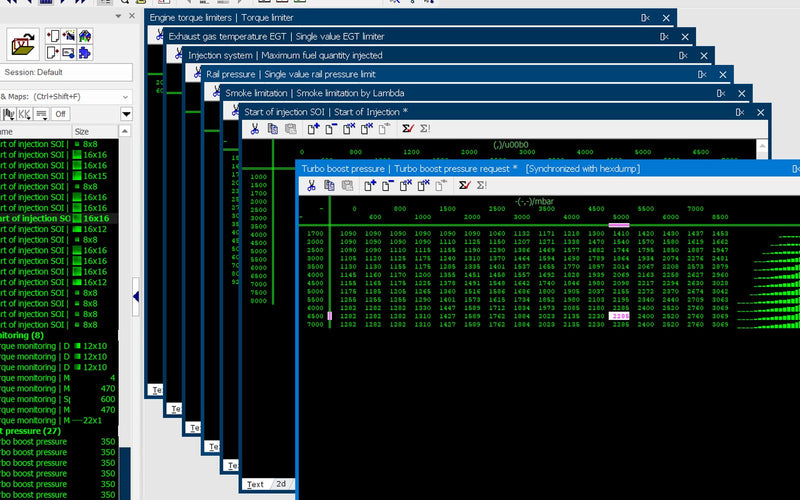Screen dimensions: 800x500
Task: Click Paste icon in Turbo boost pressure toolbar
Action: [x=347, y=186]
